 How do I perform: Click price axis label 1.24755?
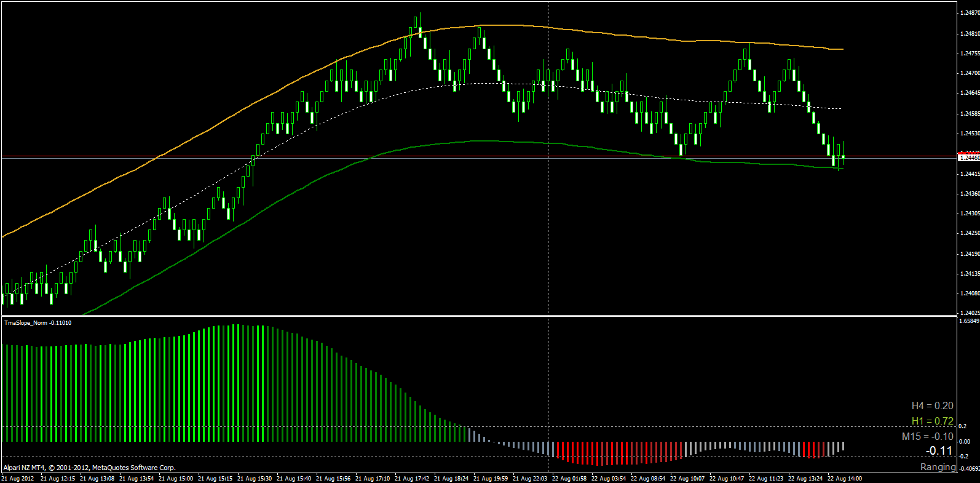click(x=970, y=53)
